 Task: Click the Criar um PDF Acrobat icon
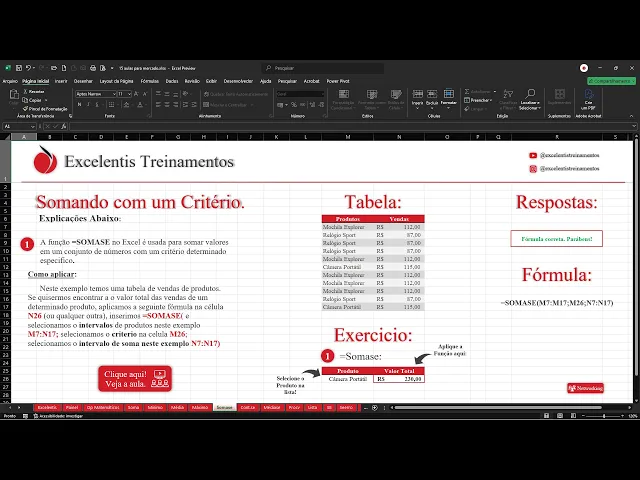click(x=589, y=94)
